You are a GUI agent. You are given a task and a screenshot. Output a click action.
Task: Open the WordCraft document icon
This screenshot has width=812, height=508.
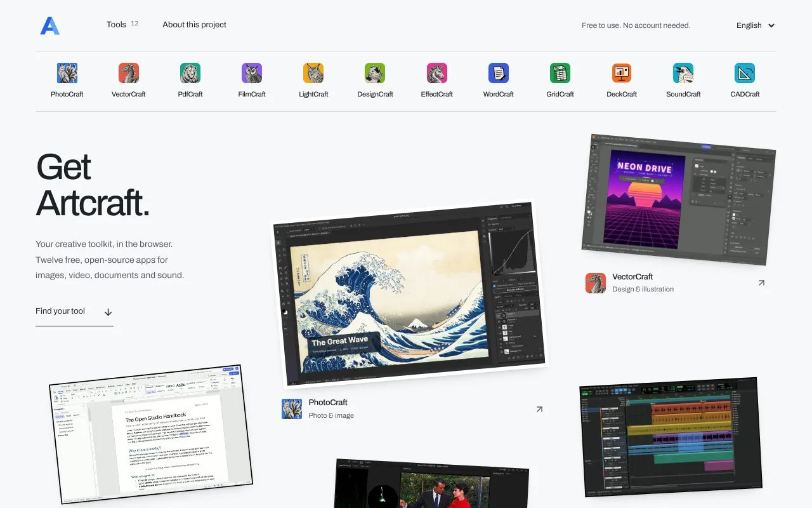click(499, 73)
